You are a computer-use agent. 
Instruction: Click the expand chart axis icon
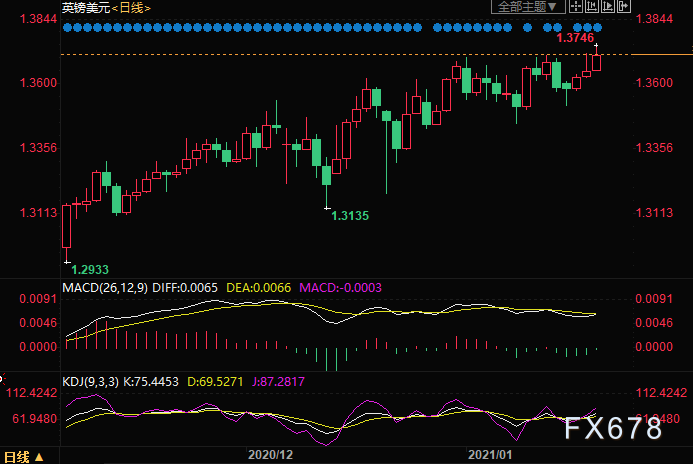[x=608, y=6]
